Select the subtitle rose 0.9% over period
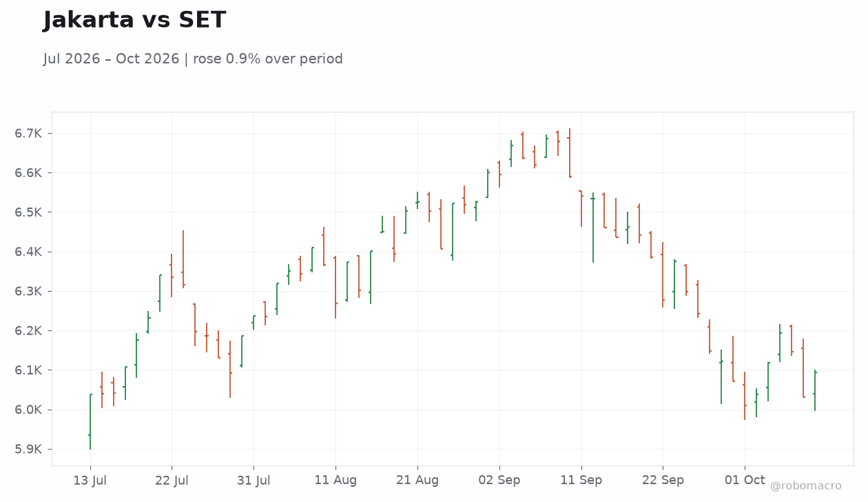Viewport: 868px width, 502px height. [268, 59]
